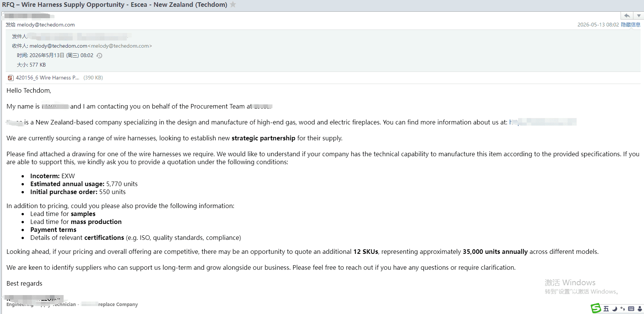Click the 'Estimated annual usage: 5,770 units' bullet
644x314 pixels.
click(x=84, y=184)
